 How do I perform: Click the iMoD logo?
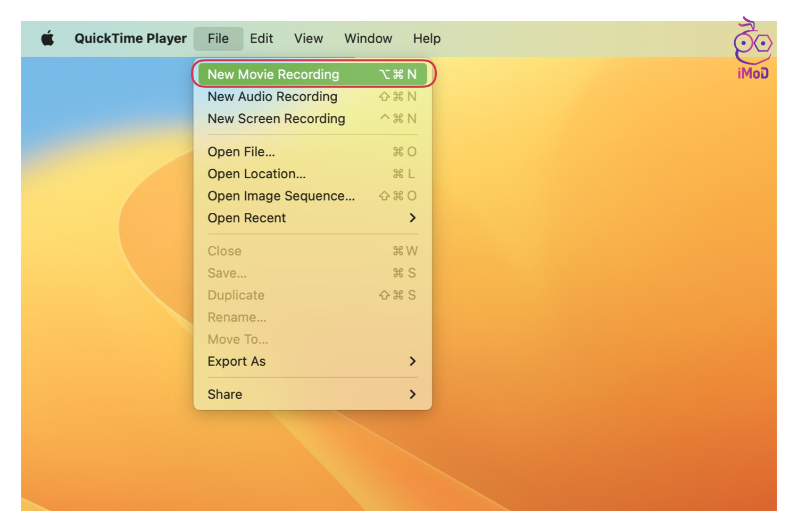tap(752, 49)
